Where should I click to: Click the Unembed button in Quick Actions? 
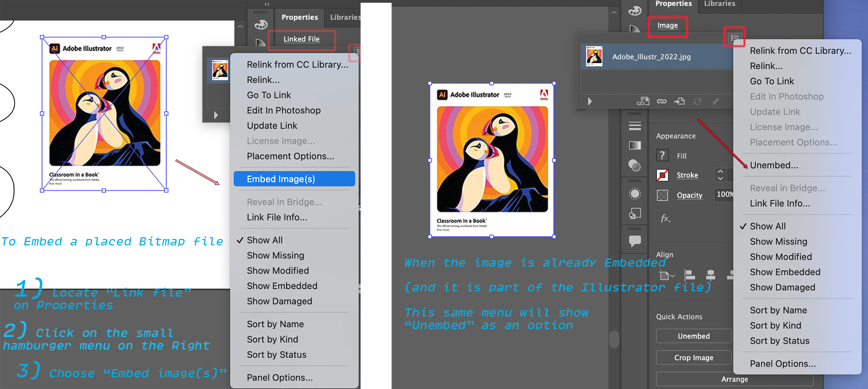click(694, 336)
